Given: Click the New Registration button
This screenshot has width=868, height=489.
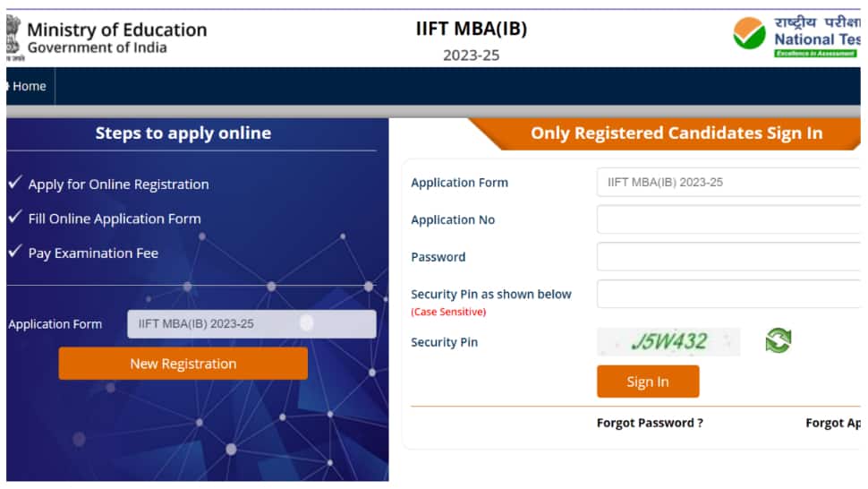Looking at the screenshot, I should [x=183, y=364].
